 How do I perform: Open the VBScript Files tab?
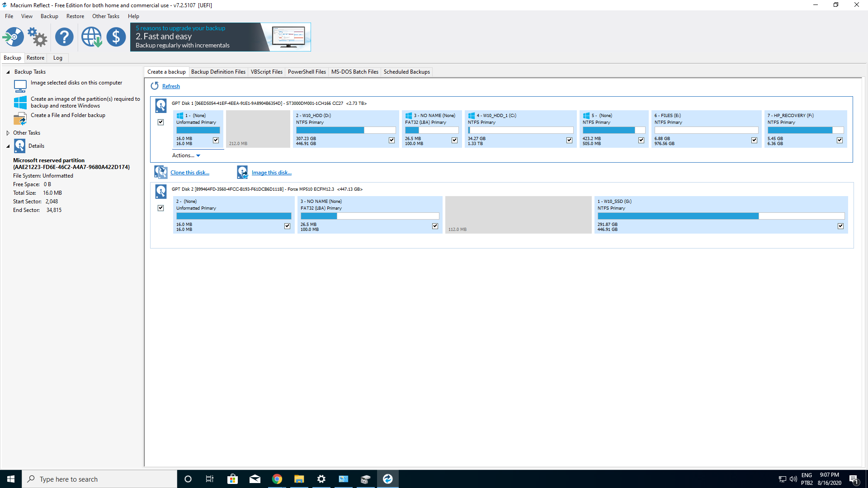point(267,72)
